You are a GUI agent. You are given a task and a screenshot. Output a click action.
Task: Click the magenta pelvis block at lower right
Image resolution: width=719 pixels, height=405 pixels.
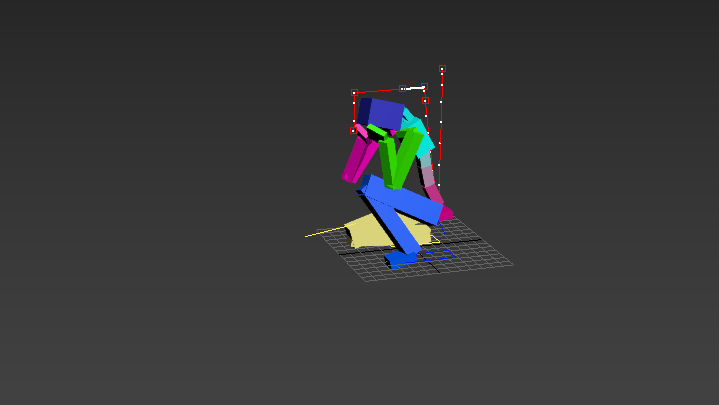pyautogui.click(x=444, y=213)
